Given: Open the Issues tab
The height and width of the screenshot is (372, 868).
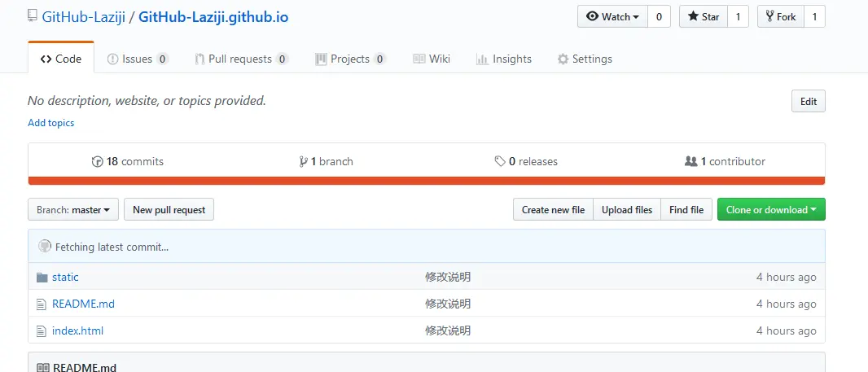Looking at the screenshot, I should [x=138, y=59].
